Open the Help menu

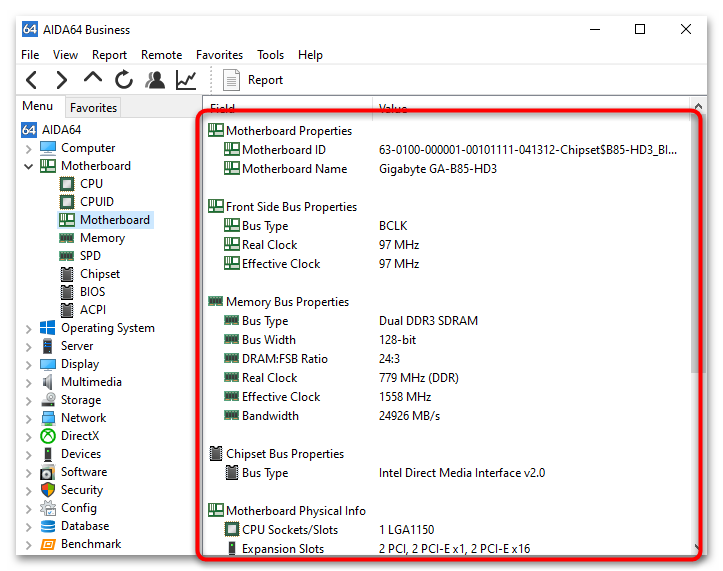[310, 55]
